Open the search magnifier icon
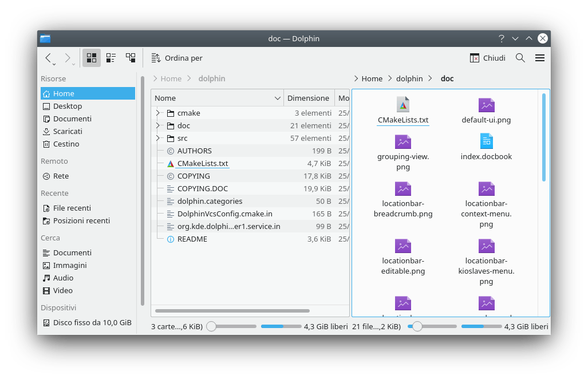This screenshot has height=379, width=588. 520,58
